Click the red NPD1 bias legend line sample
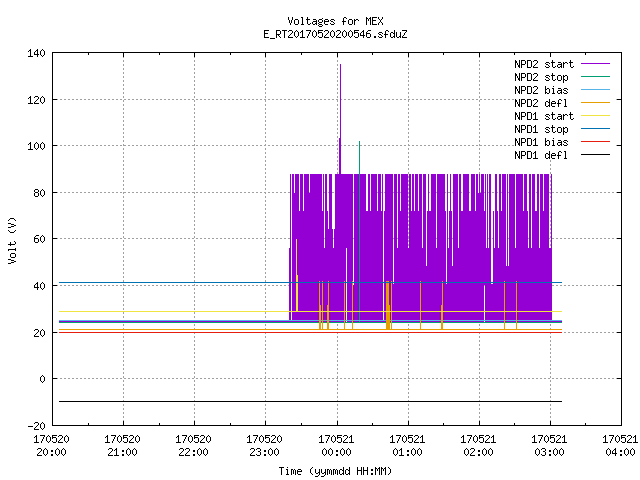The height and width of the screenshot is (480, 640). 595,142
